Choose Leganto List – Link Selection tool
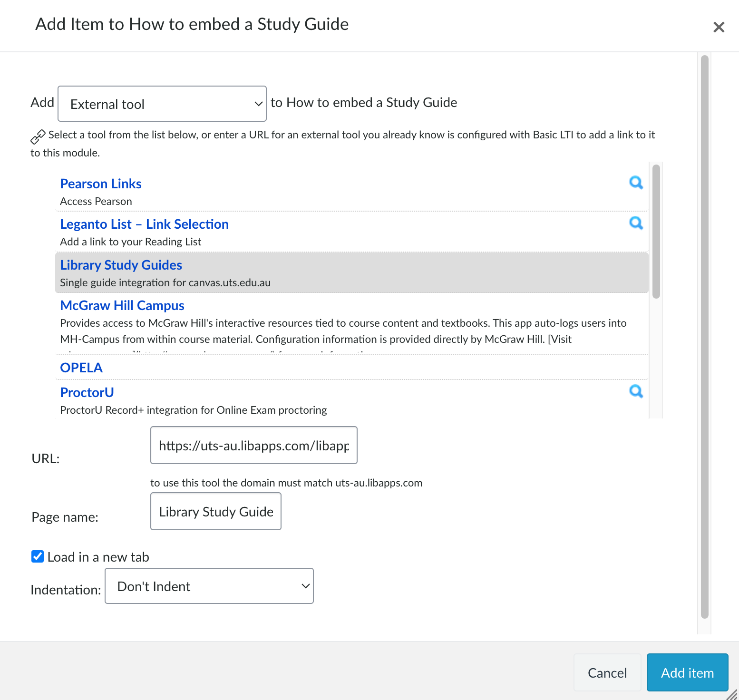Image resolution: width=739 pixels, height=700 pixels. [144, 224]
